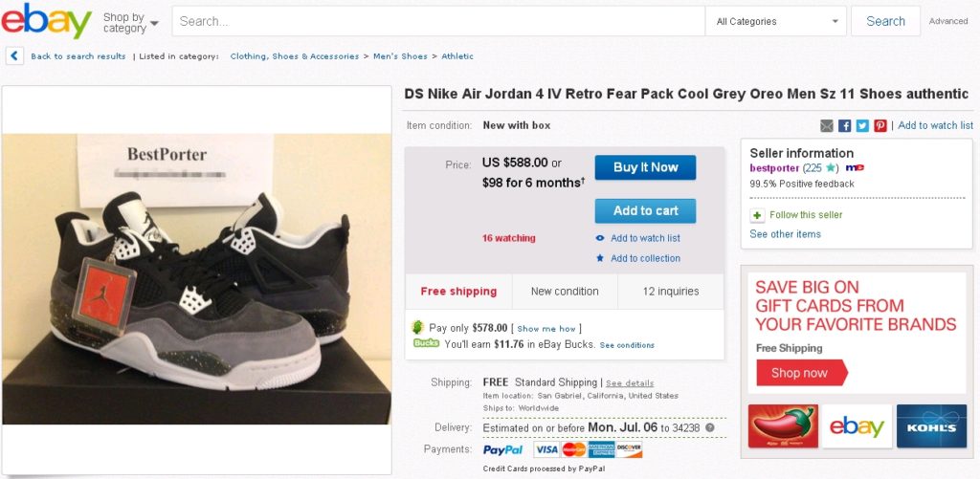Select the Free shipping tab
The height and width of the screenshot is (479, 980).
458,292
